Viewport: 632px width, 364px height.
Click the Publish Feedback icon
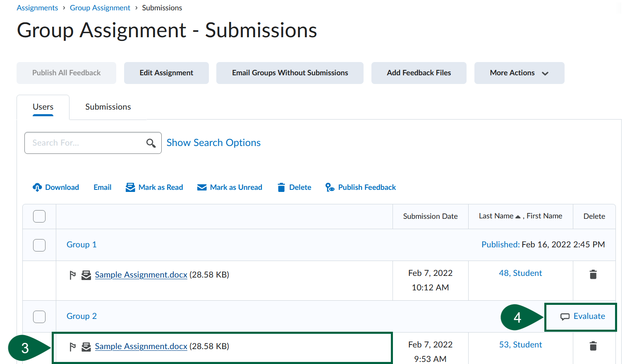tap(330, 187)
